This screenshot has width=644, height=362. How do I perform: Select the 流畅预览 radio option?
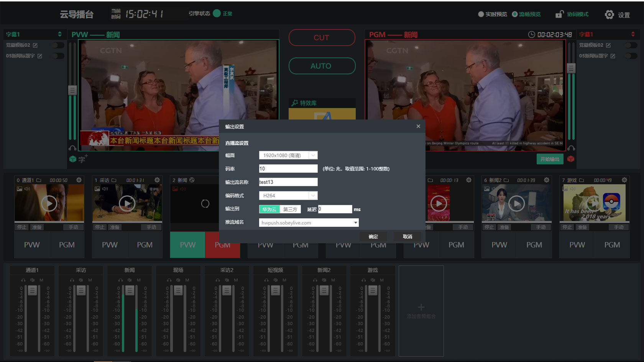click(x=515, y=14)
